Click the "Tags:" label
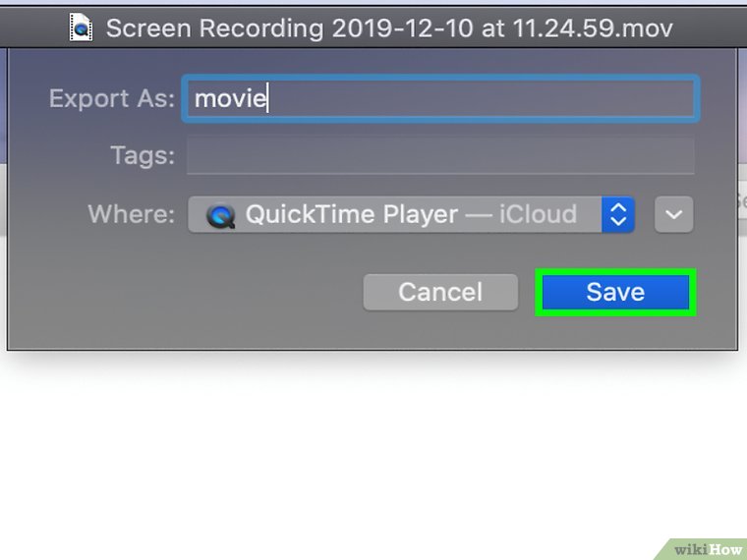The width and height of the screenshot is (747, 560). [143, 156]
